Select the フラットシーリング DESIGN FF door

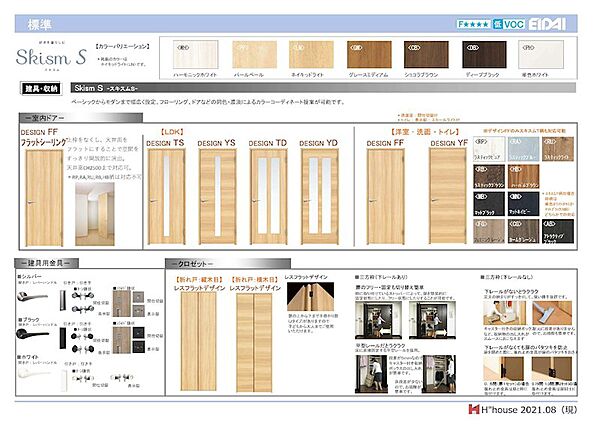(x=44, y=197)
